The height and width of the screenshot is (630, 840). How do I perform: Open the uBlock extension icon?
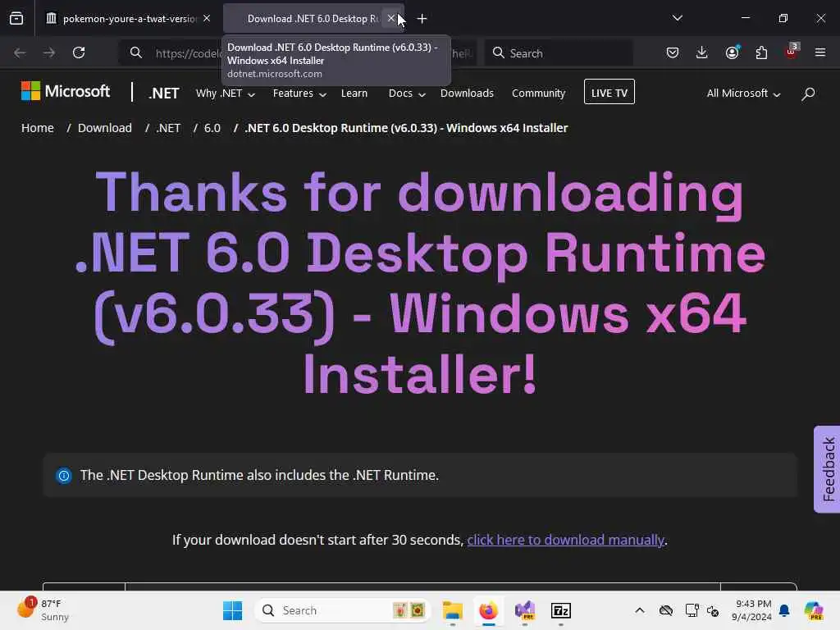click(x=792, y=52)
